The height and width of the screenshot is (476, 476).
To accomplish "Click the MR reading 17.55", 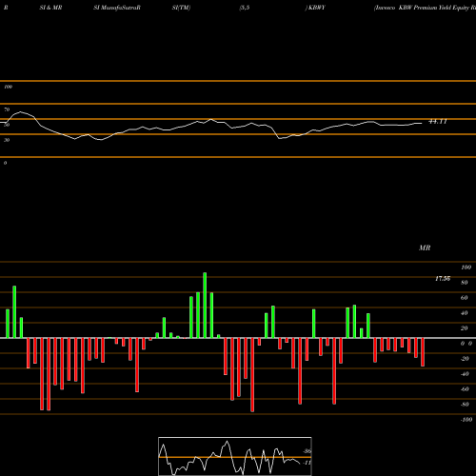I will 443,279.
